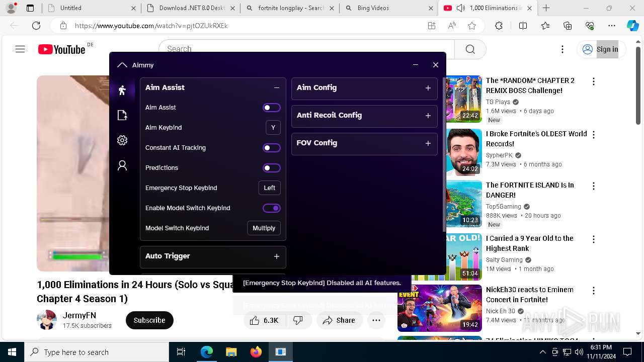The height and width of the screenshot is (362, 644).
Task: Open options for Nick Eh 30 video
Action: tap(594, 291)
